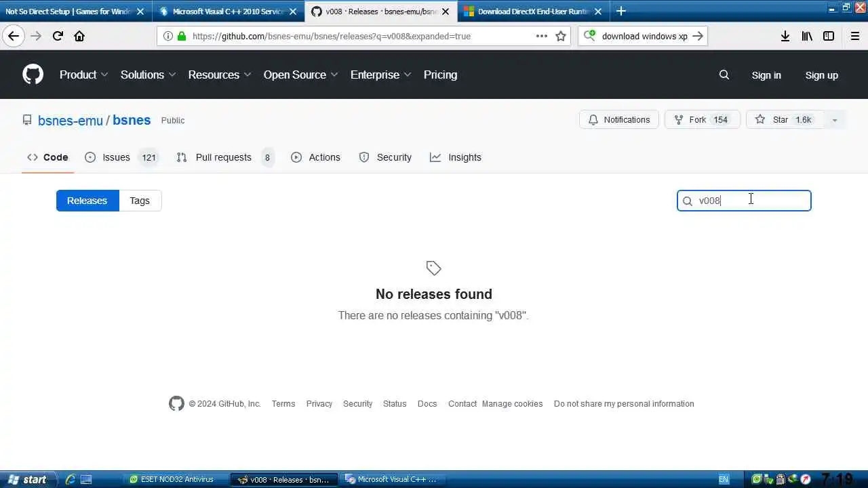Open the Issues tab
Viewport: 868px width, 488px height.
(121, 157)
